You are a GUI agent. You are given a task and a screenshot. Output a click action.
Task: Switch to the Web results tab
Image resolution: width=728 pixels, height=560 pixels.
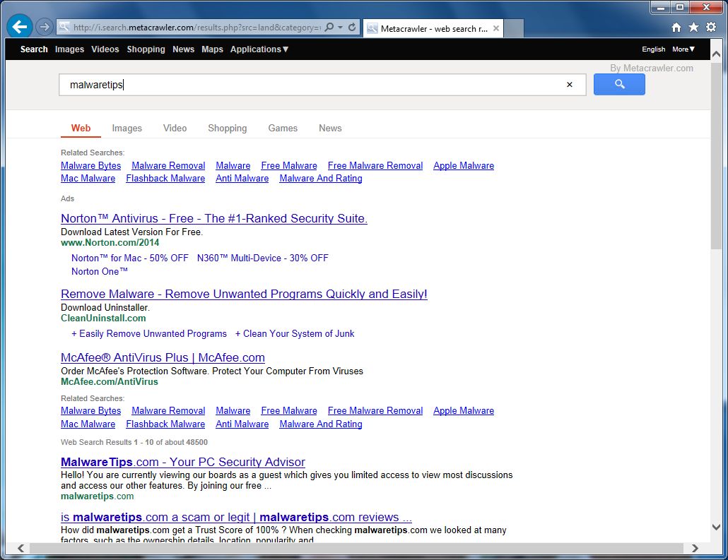[x=81, y=128]
